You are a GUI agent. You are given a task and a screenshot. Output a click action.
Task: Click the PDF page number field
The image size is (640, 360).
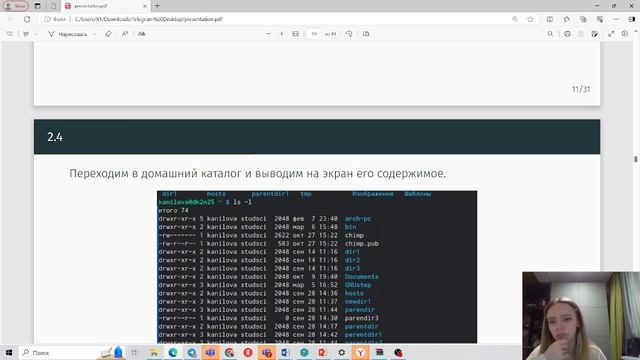click(314, 34)
